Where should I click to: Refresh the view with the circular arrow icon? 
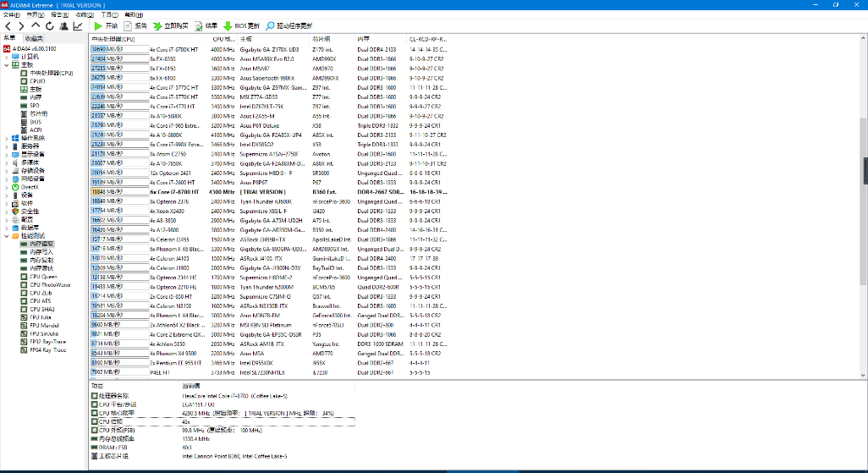pos(50,26)
